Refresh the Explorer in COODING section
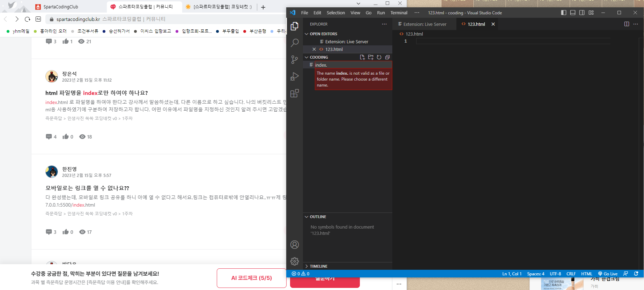This screenshot has height=290, width=644. (379, 57)
